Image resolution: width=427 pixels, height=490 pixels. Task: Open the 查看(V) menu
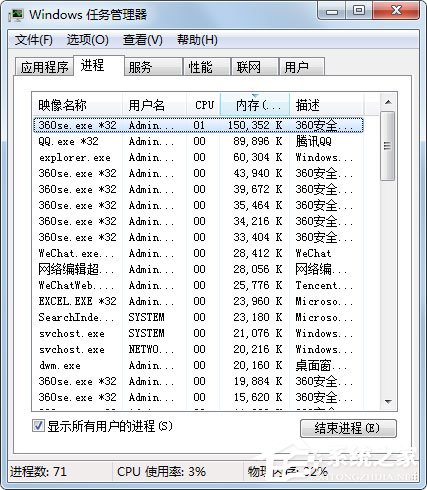click(x=143, y=40)
